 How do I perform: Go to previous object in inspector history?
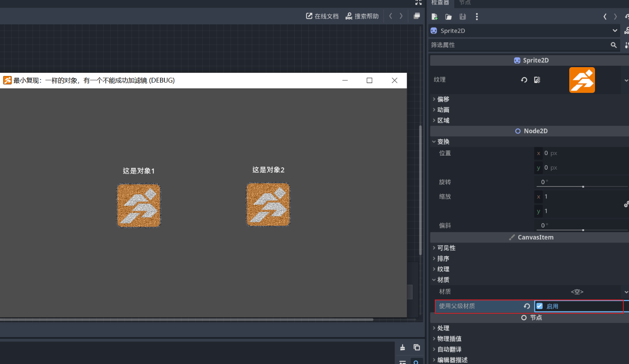605,17
